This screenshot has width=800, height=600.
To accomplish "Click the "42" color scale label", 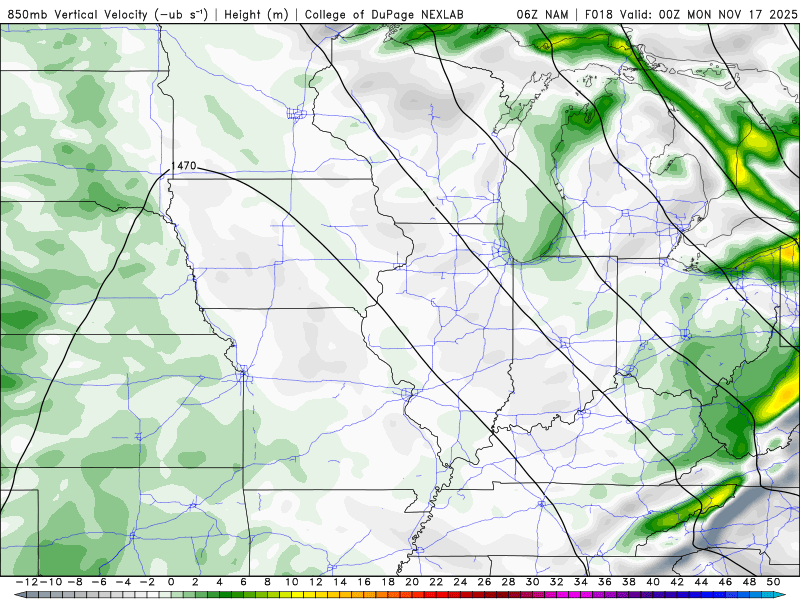I will point(677,582).
